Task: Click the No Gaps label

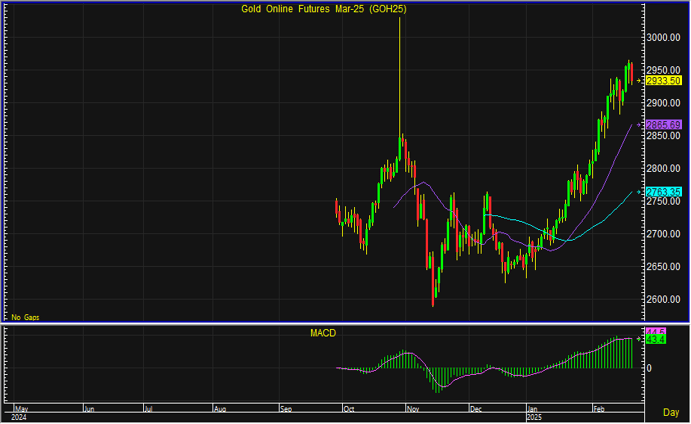Action: [25, 316]
